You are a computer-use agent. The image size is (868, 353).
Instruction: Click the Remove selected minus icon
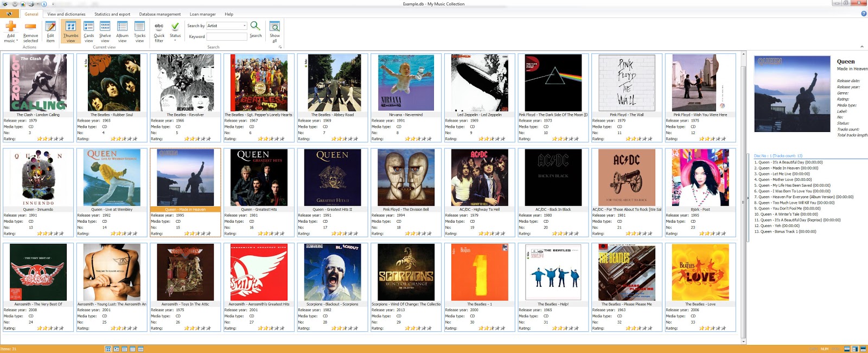click(x=30, y=27)
